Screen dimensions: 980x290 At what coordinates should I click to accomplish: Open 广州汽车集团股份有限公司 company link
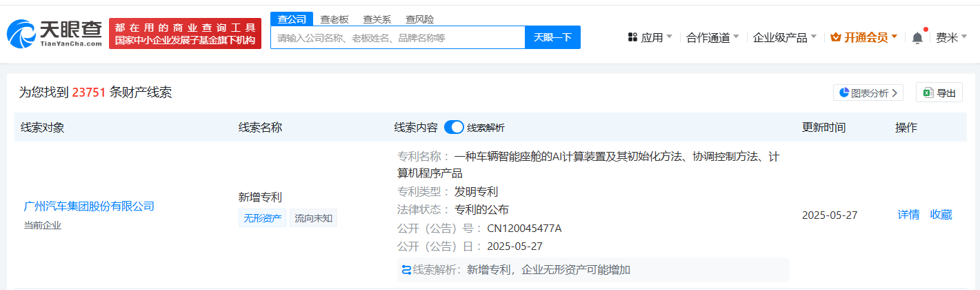89,206
